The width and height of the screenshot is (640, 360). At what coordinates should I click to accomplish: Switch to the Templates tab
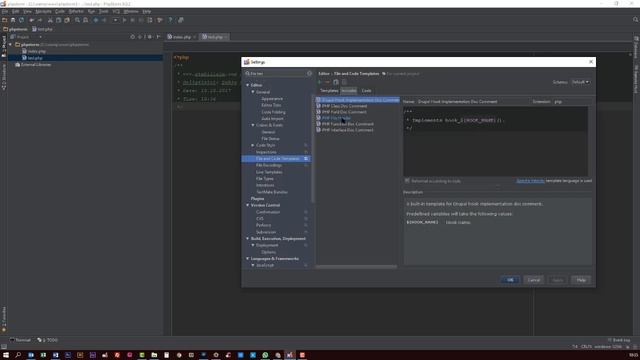[329, 91]
